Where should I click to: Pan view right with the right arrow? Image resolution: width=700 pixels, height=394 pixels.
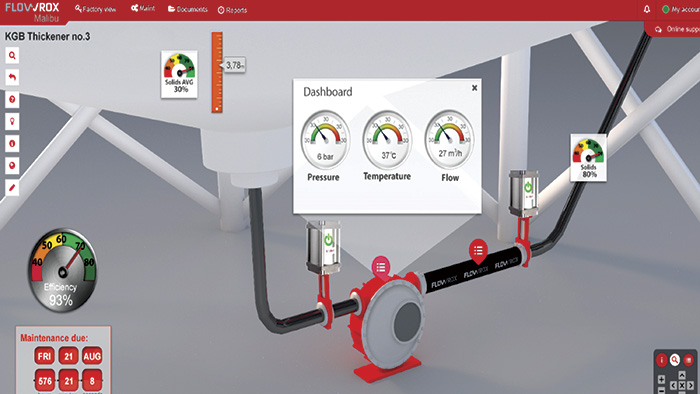(691, 385)
